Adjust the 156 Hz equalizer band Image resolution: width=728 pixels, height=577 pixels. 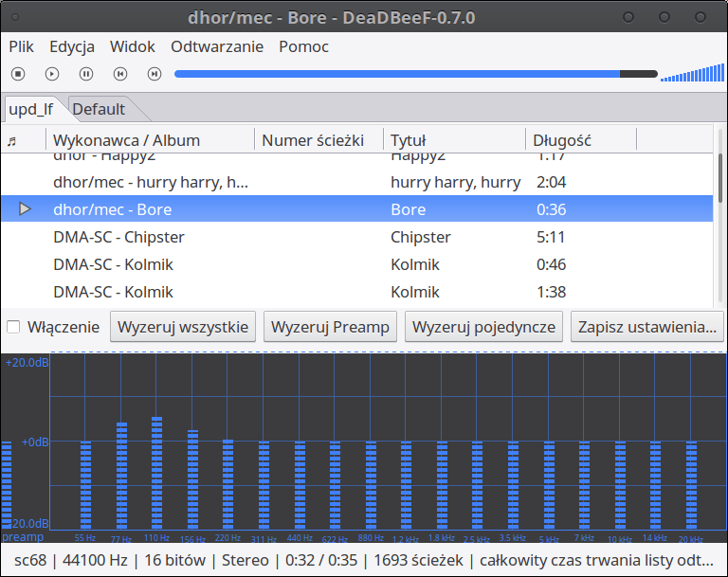click(x=192, y=479)
